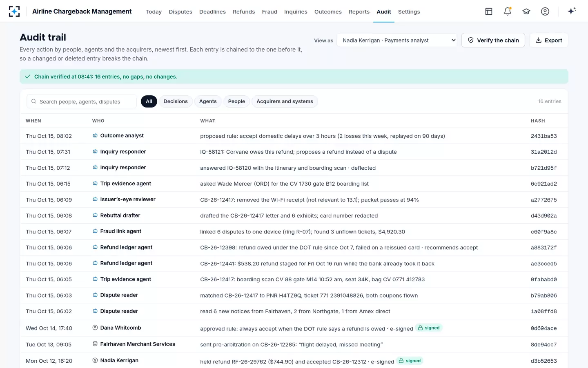Click the search magnifier icon
The image size is (588, 368).
(x=34, y=101)
